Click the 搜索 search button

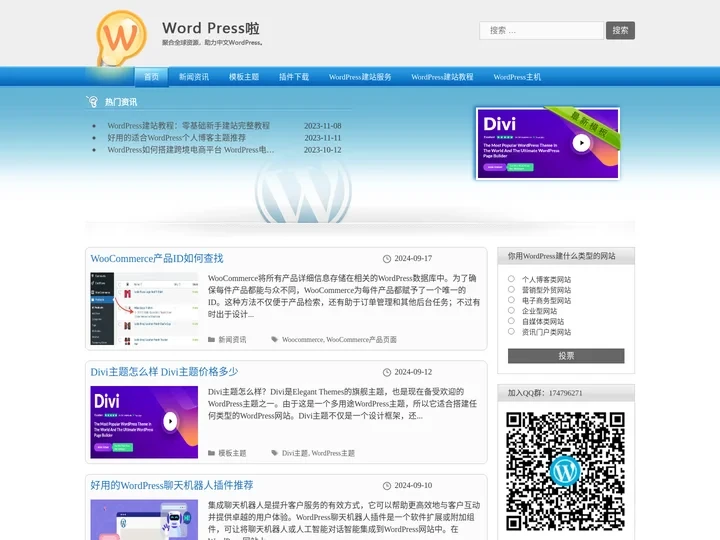(x=620, y=30)
